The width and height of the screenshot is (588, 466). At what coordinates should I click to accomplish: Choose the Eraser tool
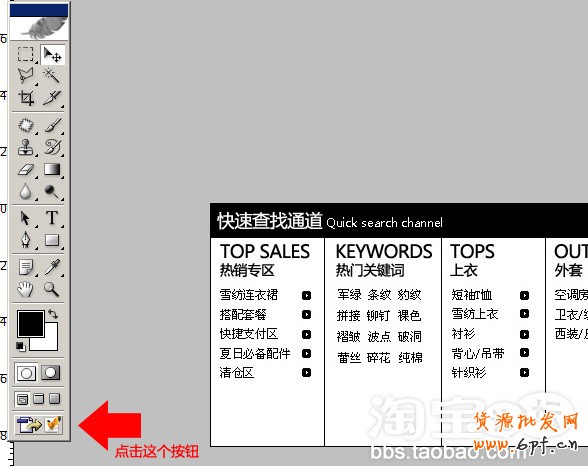pos(26,169)
